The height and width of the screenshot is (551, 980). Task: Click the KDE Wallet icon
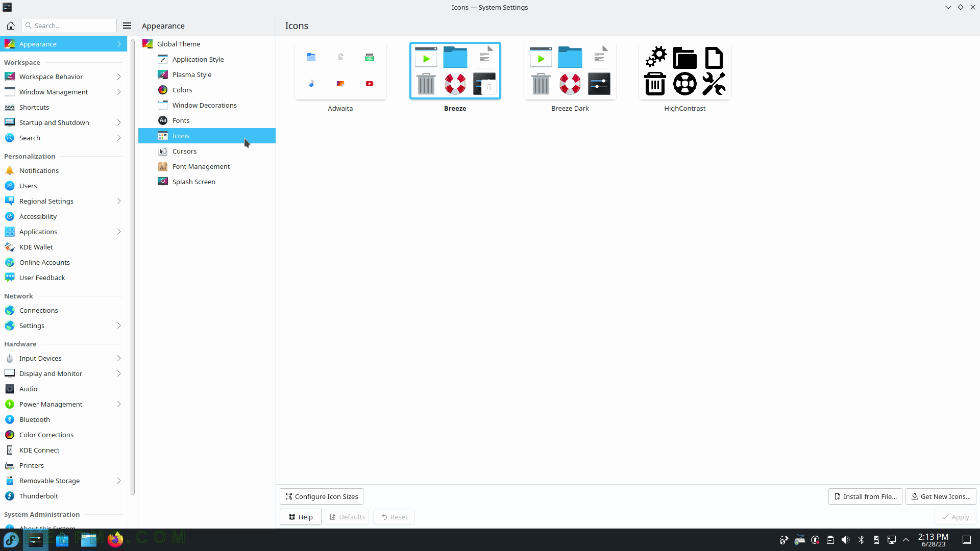click(10, 247)
